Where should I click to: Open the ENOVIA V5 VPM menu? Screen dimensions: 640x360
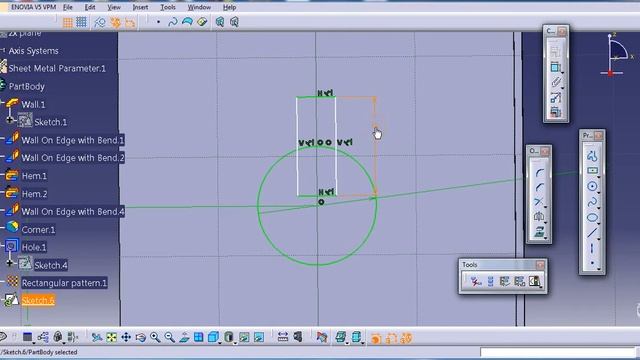(33, 7)
